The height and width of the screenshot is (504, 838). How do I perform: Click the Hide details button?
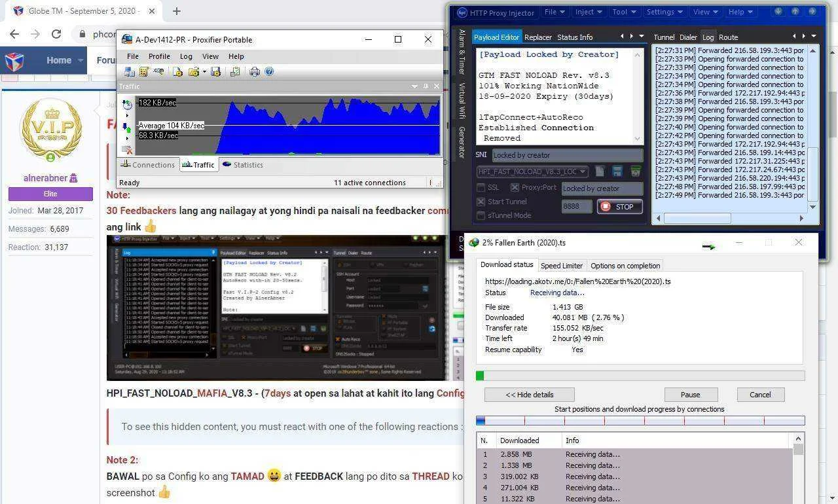[530, 395]
